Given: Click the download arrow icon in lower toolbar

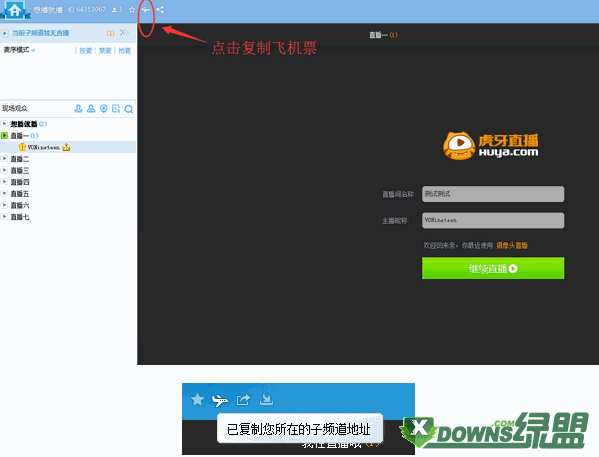Looking at the screenshot, I should pyautogui.click(x=266, y=399).
